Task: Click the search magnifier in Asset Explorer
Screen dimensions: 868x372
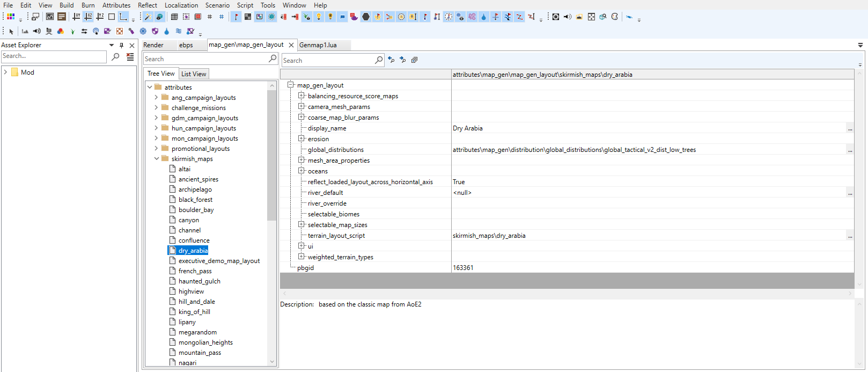Action: [115, 56]
